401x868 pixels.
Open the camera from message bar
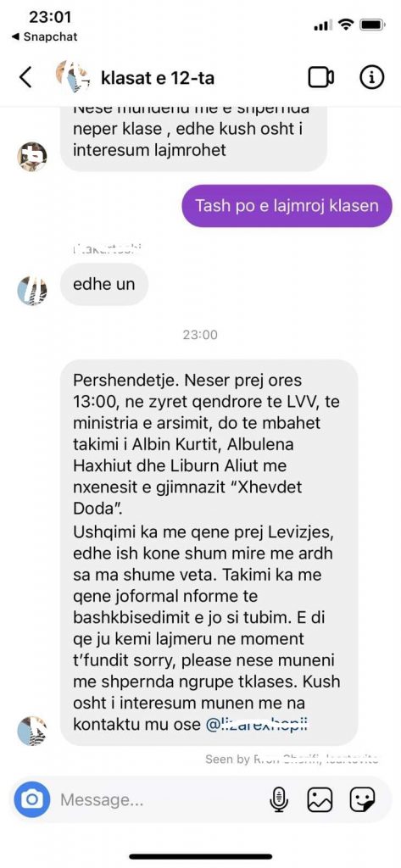(x=32, y=799)
